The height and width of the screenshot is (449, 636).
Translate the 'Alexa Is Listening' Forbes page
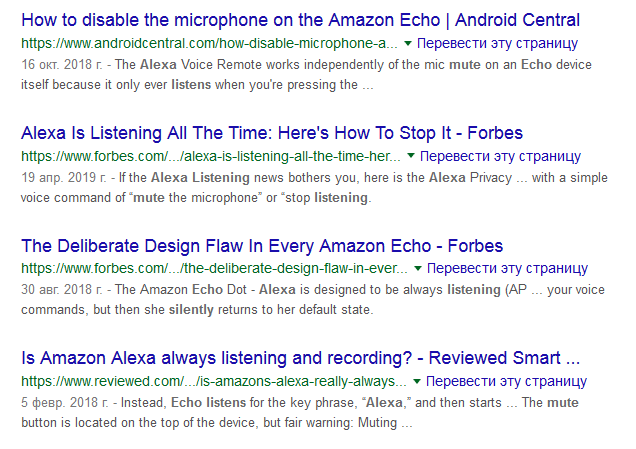tap(501, 157)
